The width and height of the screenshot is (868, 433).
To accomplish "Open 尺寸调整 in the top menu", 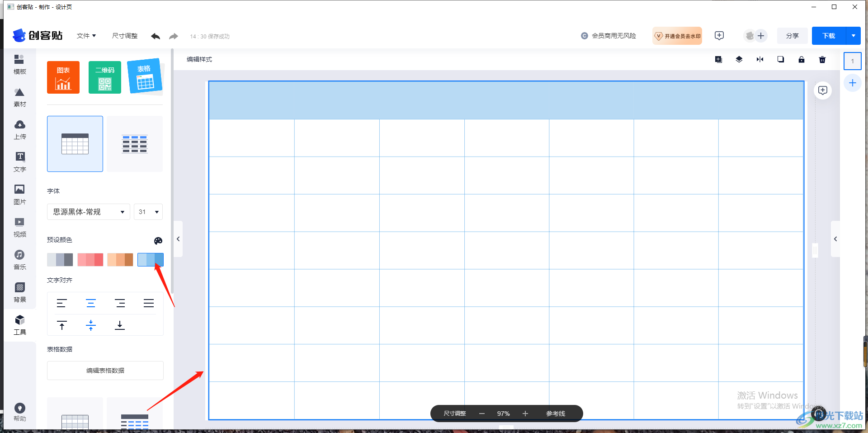I will (x=125, y=36).
